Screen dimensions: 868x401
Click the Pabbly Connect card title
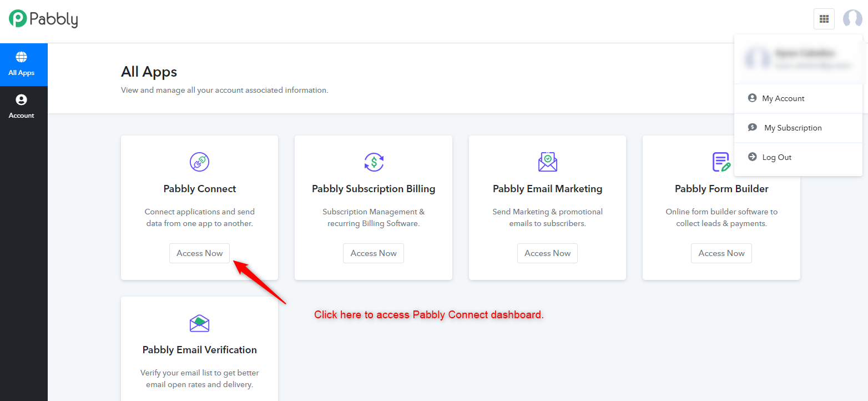(200, 189)
